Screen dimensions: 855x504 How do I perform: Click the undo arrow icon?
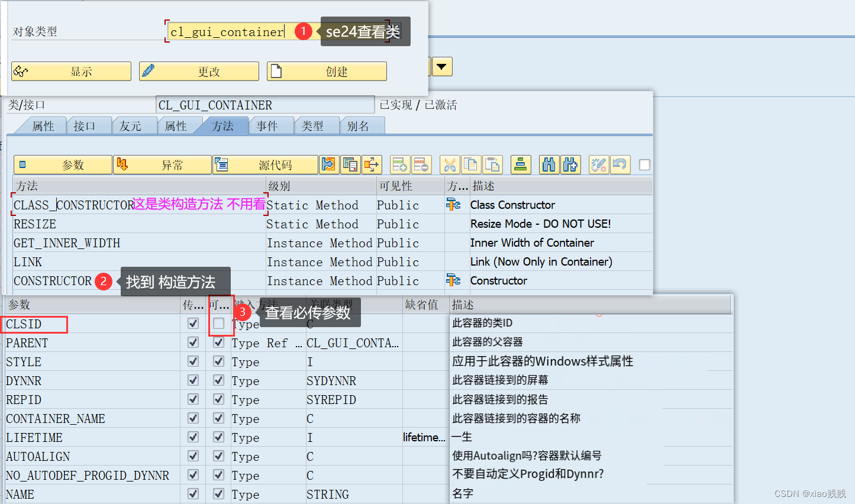(620, 164)
